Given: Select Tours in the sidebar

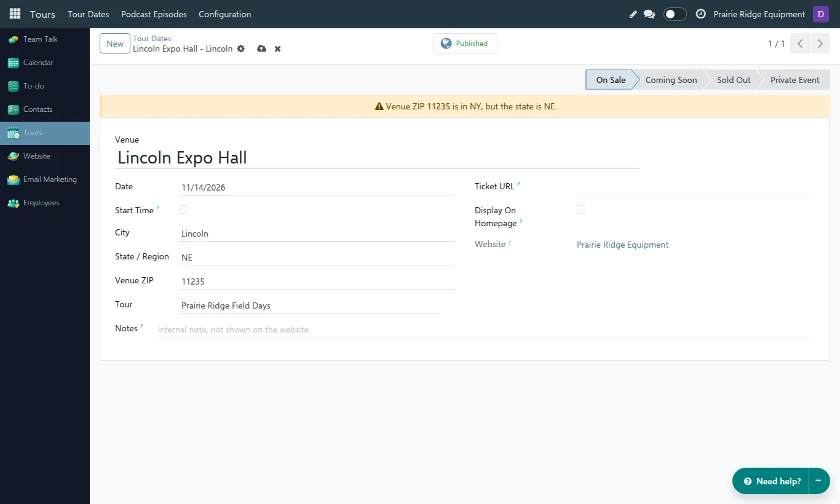Looking at the screenshot, I should (45, 133).
